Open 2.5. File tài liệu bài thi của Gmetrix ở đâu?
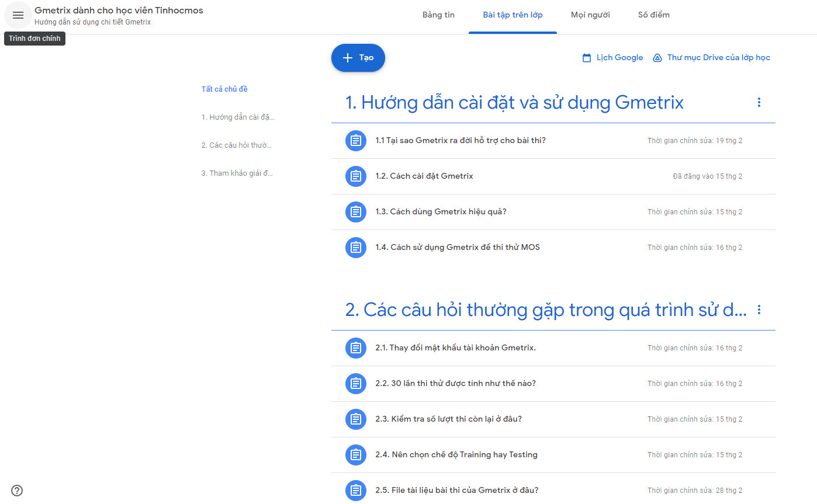817x504 pixels. point(457,491)
